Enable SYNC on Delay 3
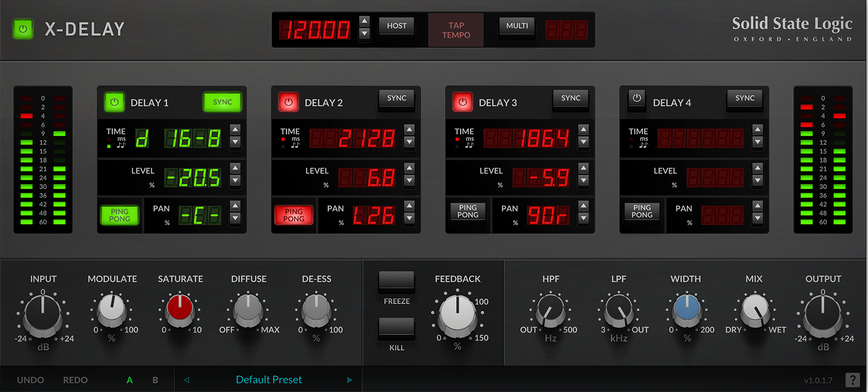 (x=571, y=99)
